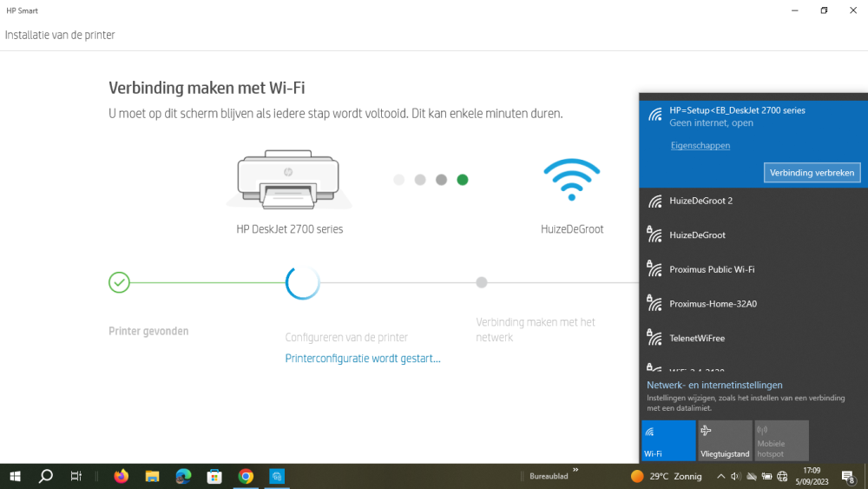Select HP Smart app taskbar icon
This screenshot has width=868, height=489.
click(277, 476)
